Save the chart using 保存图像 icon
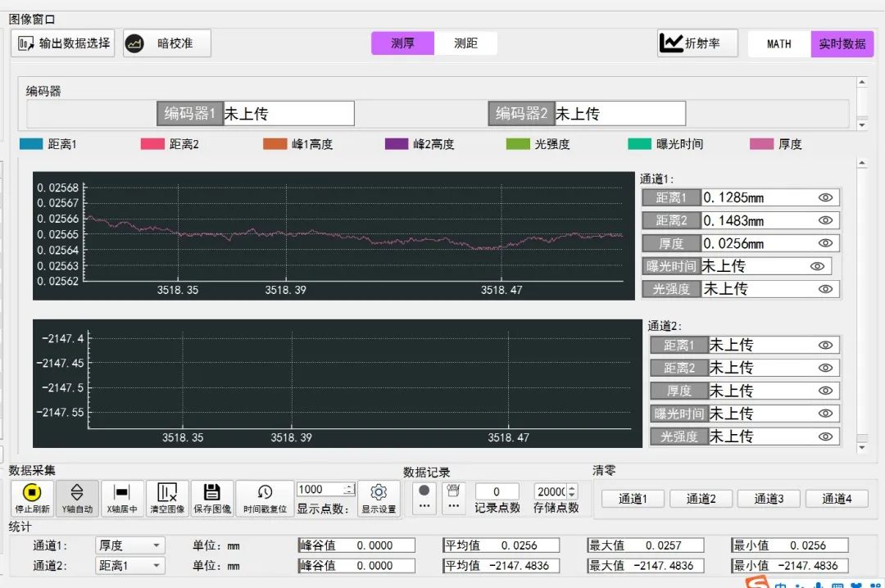Image resolution: width=885 pixels, height=588 pixels. point(212,498)
